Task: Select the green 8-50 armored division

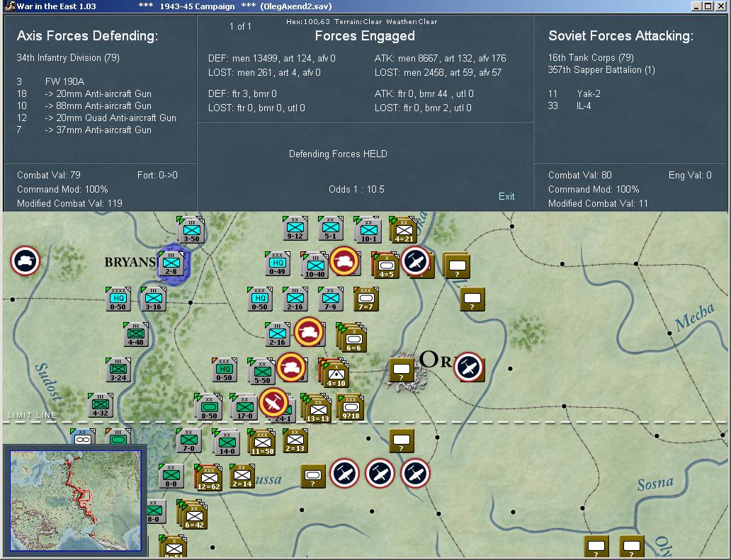Action: [208, 406]
